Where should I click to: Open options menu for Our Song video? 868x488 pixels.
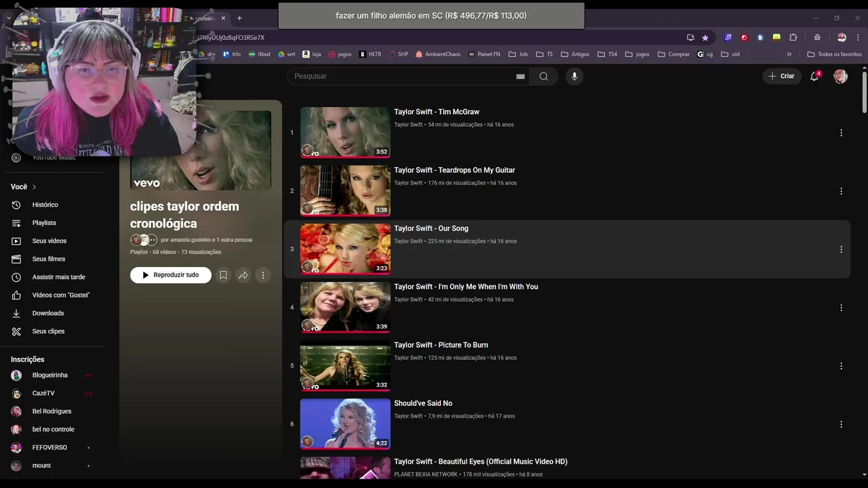click(x=841, y=249)
